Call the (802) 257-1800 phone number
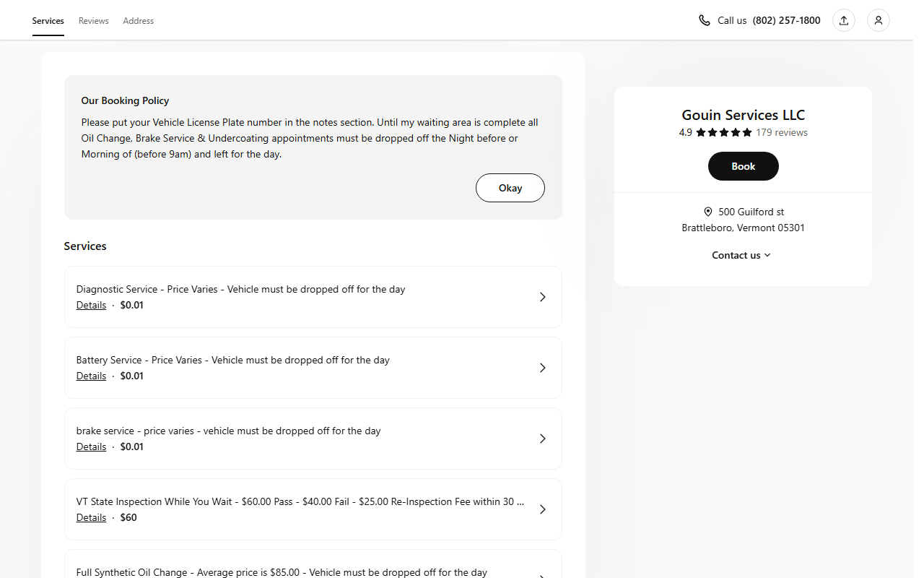924x578 pixels. click(x=787, y=20)
